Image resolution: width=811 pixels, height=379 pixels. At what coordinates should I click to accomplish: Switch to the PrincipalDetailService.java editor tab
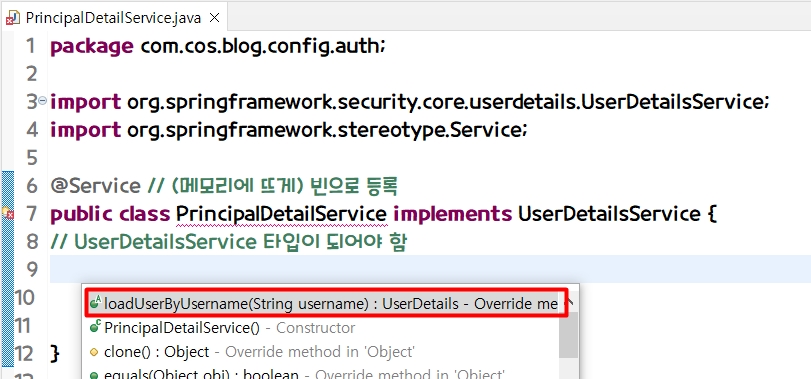tap(113, 18)
